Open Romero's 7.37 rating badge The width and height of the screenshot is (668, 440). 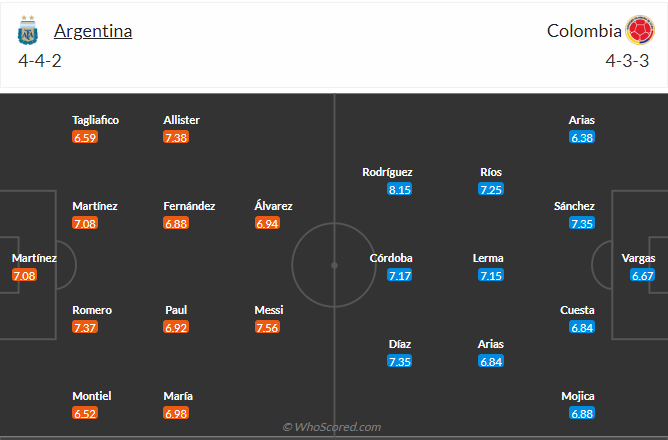point(86,327)
